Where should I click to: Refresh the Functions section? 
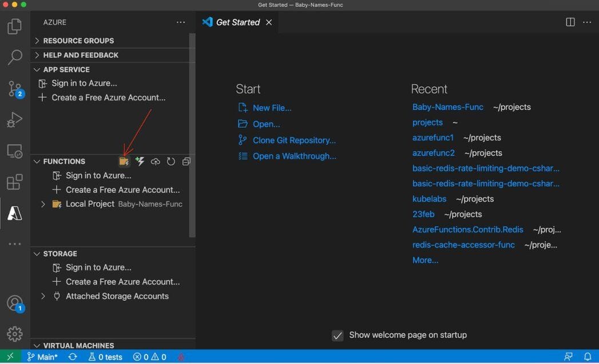(170, 161)
